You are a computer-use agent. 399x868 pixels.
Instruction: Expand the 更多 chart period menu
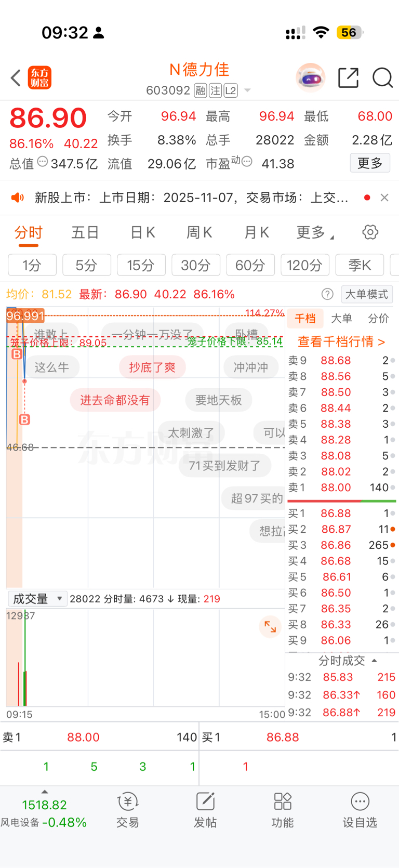pos(315,232)
